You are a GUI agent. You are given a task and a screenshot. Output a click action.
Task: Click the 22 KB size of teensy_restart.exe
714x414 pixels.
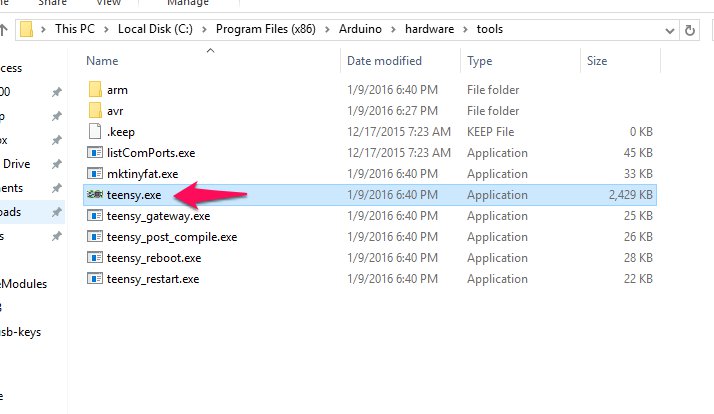click(x=638, y=278)
